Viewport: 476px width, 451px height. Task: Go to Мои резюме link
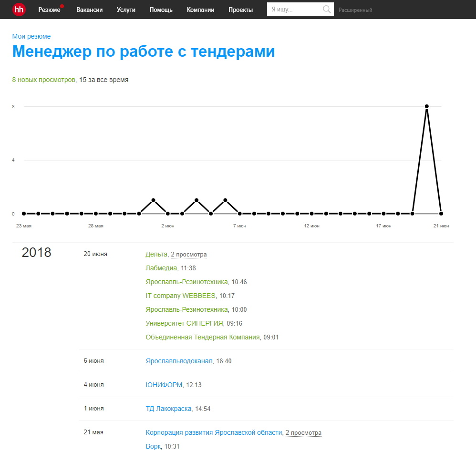(31, 36)
